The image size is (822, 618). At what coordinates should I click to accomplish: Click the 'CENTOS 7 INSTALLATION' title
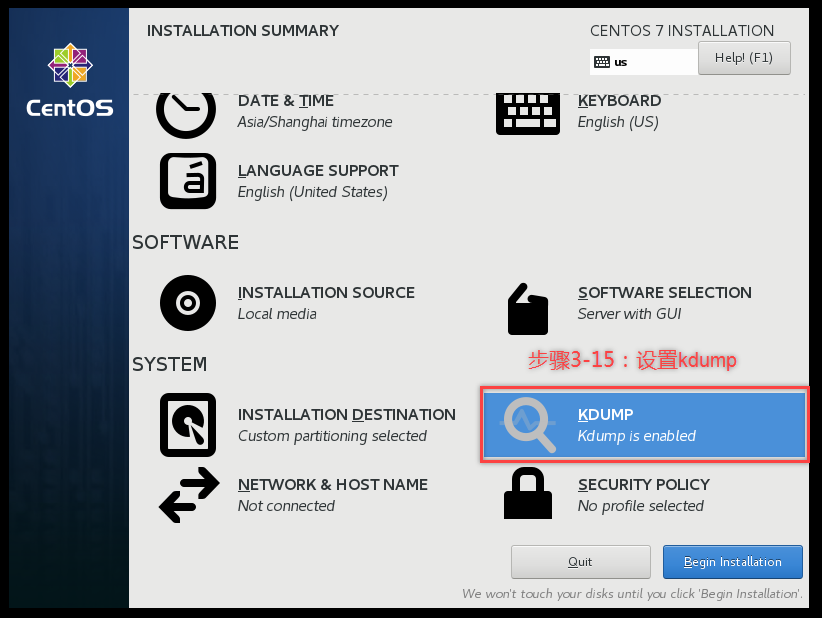point(682,31)
